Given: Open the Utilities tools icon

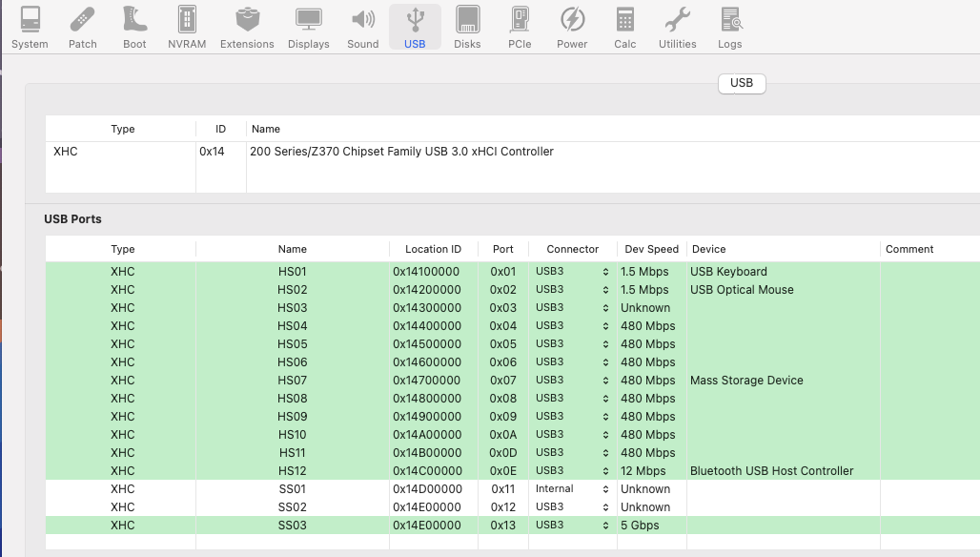Looking at the screenshot, I should [x=677, y=27].
